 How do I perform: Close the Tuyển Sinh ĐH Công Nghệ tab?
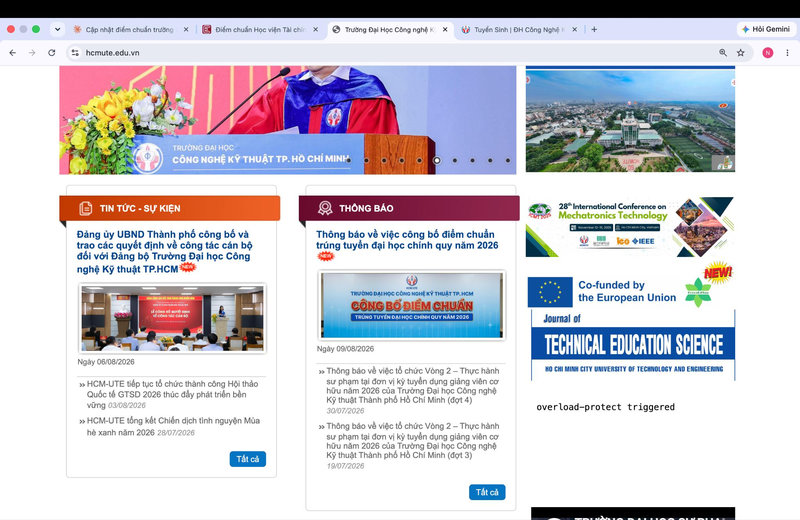click(x=574, y=30)
